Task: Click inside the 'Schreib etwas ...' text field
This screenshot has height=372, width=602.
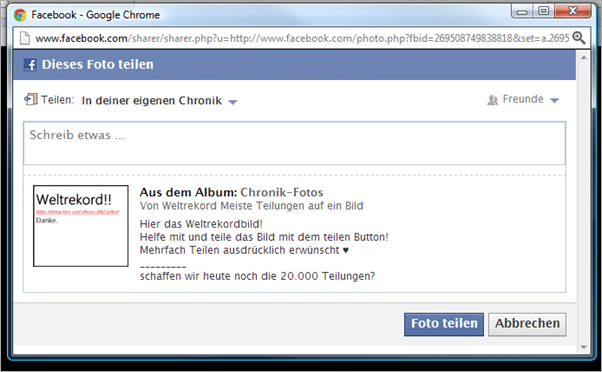Action: click(294, 143)
